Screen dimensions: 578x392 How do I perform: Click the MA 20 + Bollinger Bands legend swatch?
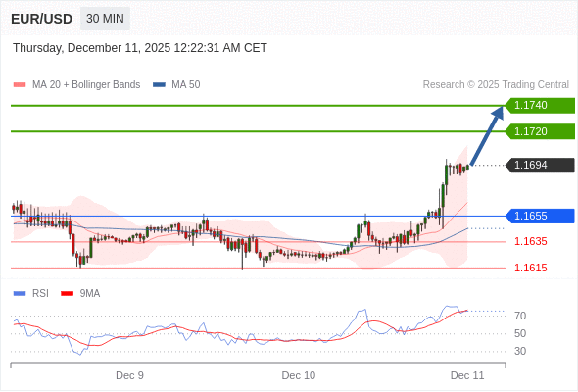pos(20,85)
